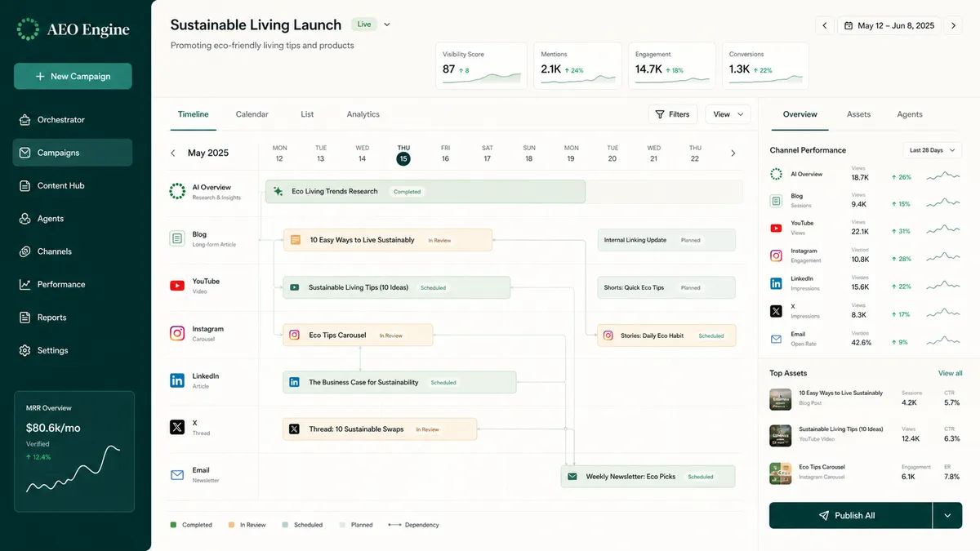
Task: Switch to the Timeline tab
Action: (194, 114)
